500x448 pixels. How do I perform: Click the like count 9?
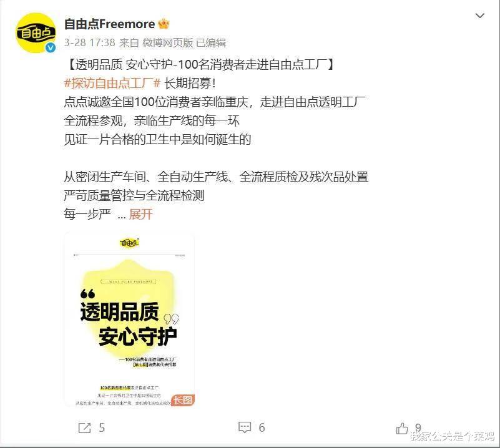coord(418,427)
